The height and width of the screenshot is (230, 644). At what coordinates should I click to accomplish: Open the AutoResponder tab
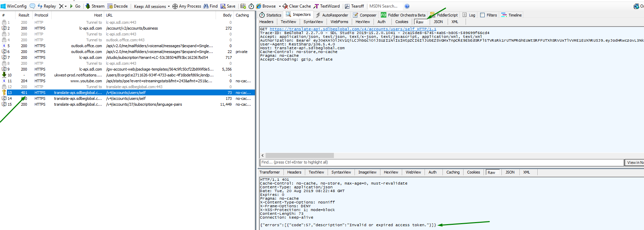(x=332, y=15)
